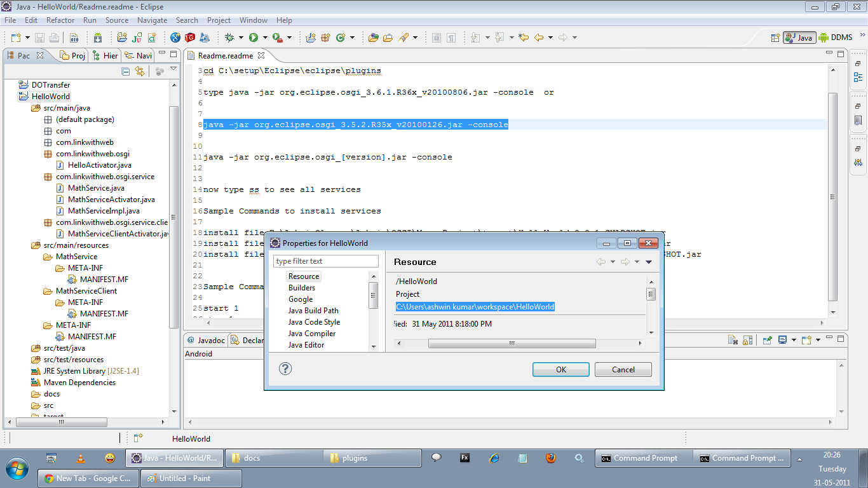Open Back navigation history dropdown
The height and width of the screenshot is (488, 868).
[x=550, y=37]
